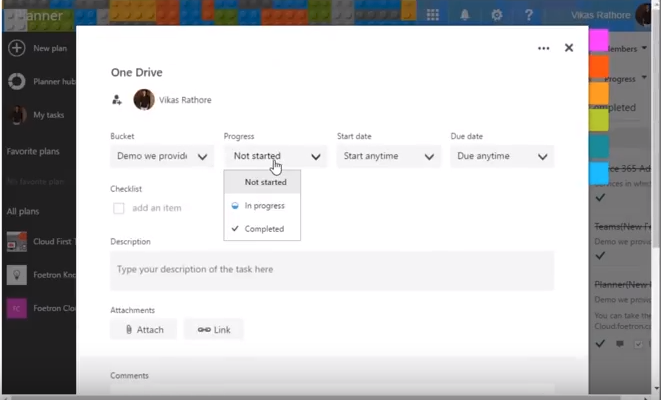Open notifications bell icon
Screen dimensions: 661x400
tap(465, 15)
